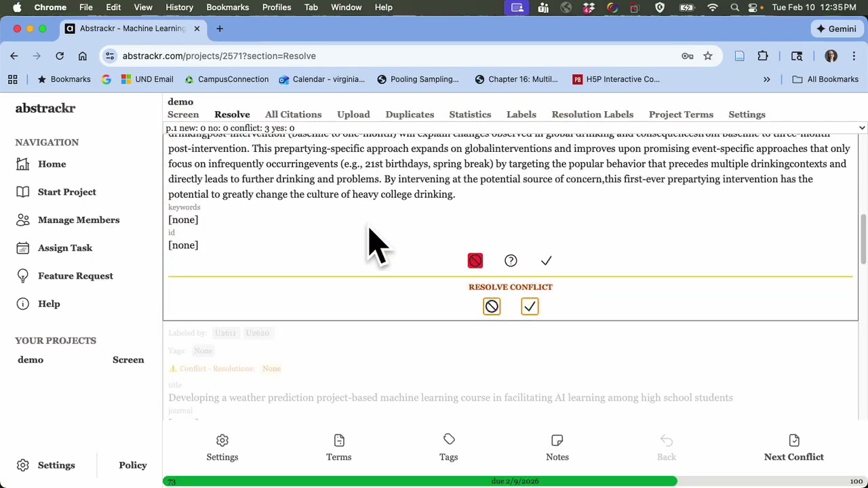This screenshot has height=488, width=868.
Task: Switch to the Screen section tab
Action: (x=183, y=115)
